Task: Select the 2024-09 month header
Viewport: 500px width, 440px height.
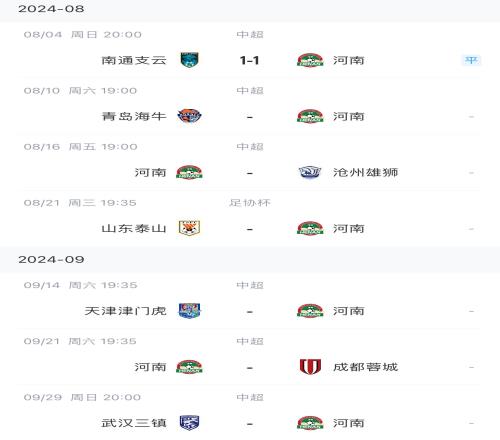Action: (51, 259)
